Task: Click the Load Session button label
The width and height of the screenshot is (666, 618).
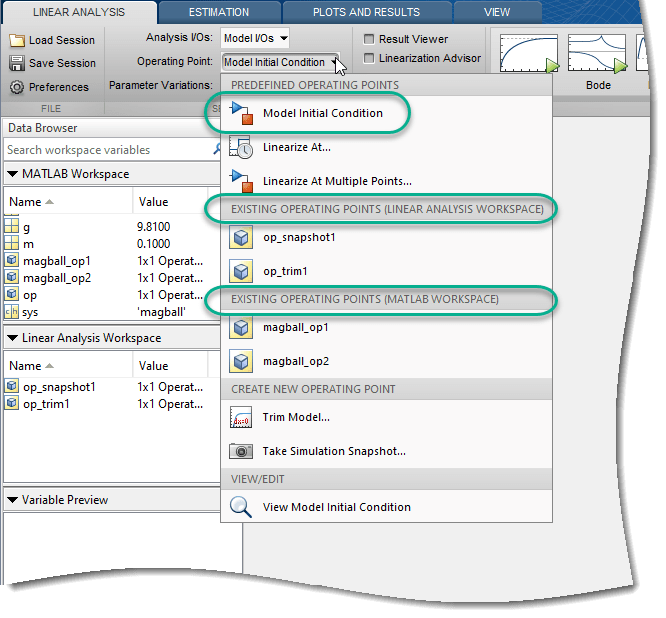Action: pyautogui.click(x=62, y=40)
